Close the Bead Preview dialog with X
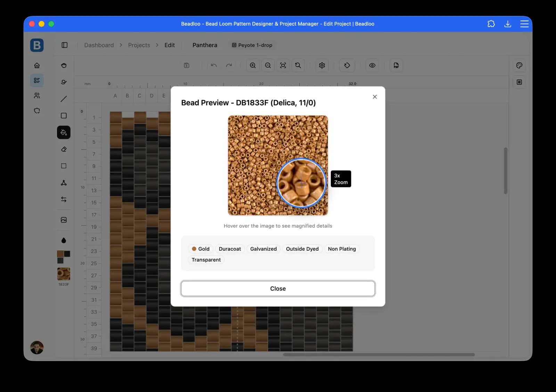The width and height of the screenshot is (556, 392). point(375,97)
